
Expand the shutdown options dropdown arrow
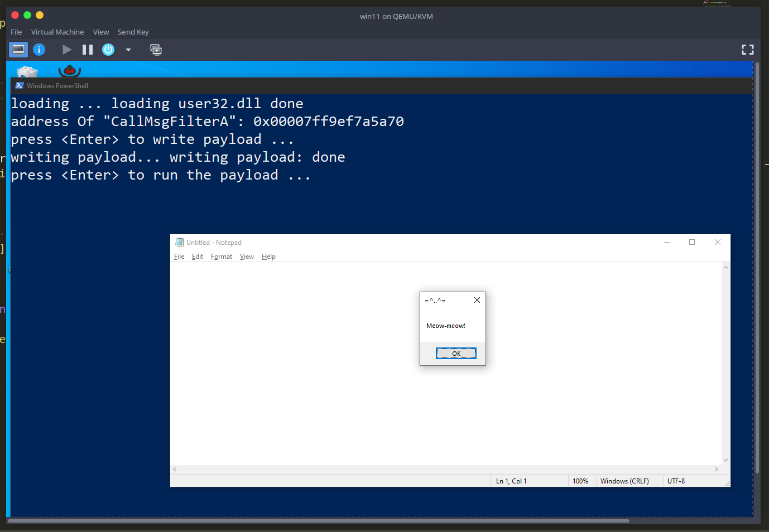click(x=128, y=50)
